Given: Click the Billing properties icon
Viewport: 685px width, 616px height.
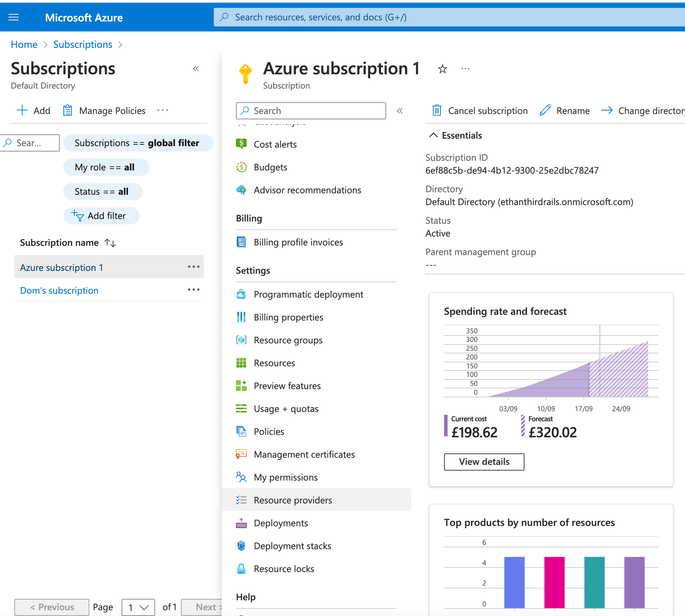Looking at the screenshot, I should (241, 317).
